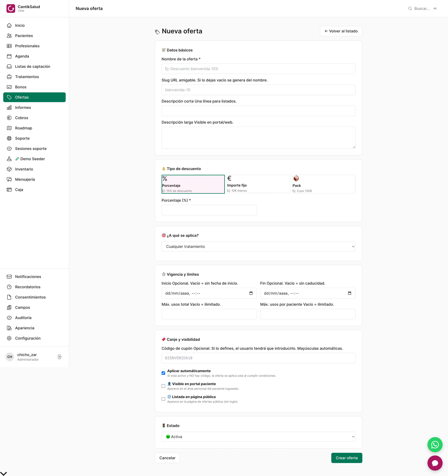
Task: Click the Bonos ticket icon
Action: 9,87
